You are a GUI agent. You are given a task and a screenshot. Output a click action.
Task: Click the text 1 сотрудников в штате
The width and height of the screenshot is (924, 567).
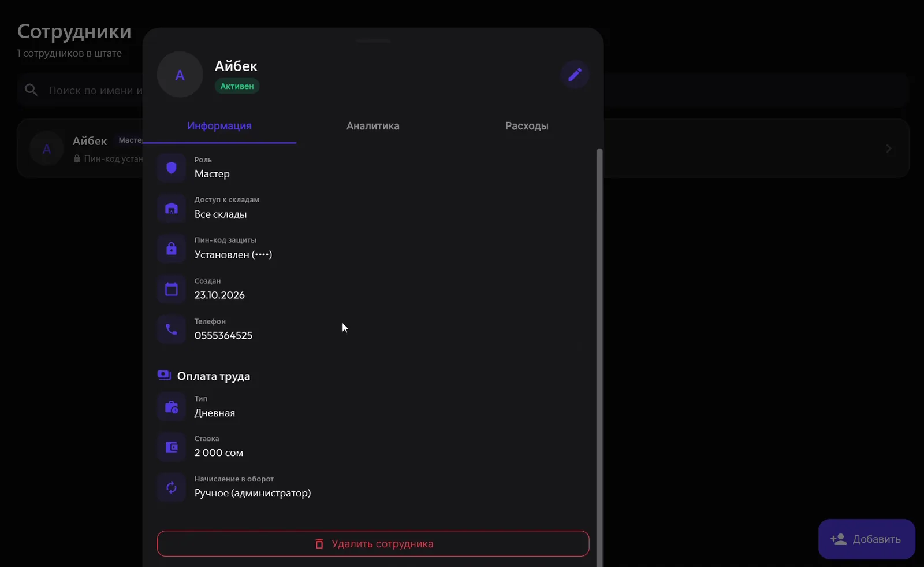click(69, 53)
